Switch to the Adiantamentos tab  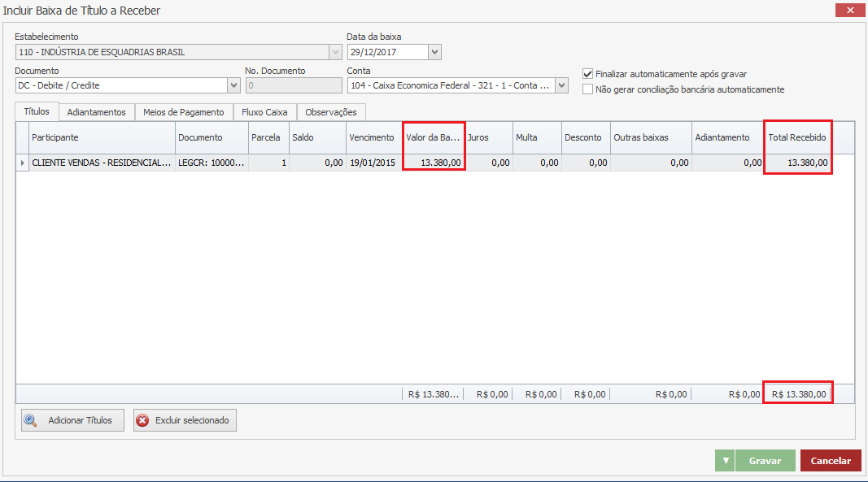click(96, 112)
